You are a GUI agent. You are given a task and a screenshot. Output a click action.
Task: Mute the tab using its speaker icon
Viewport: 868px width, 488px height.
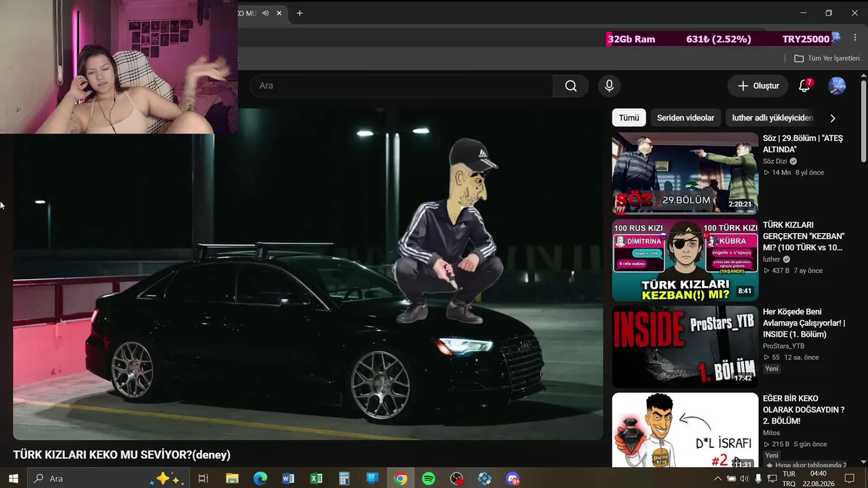(x=266, y=13)
